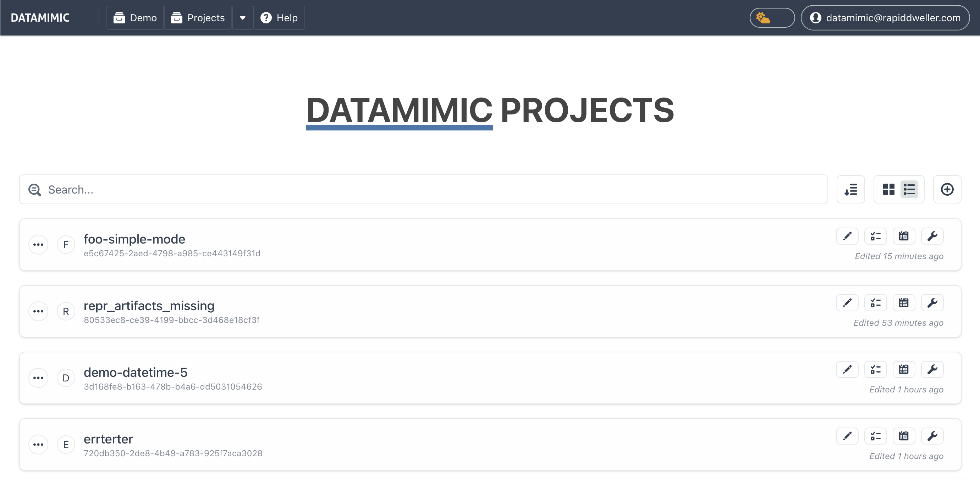The image size is (980, 480).
Task: Switch to grid view layout
Action: (888, 189)
